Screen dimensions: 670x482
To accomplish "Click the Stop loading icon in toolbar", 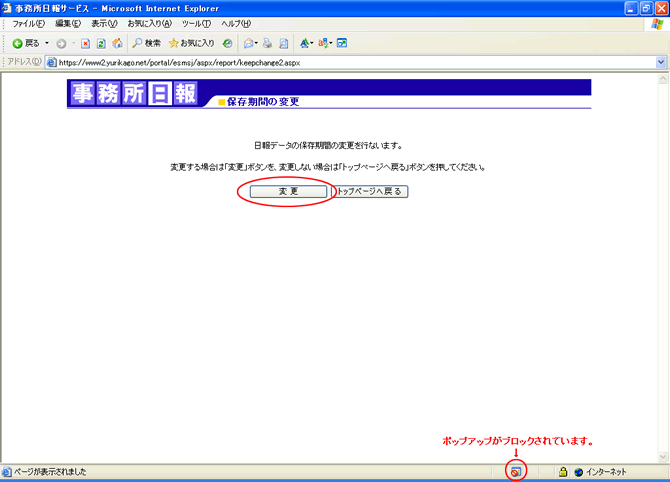I will click(85, 43).
